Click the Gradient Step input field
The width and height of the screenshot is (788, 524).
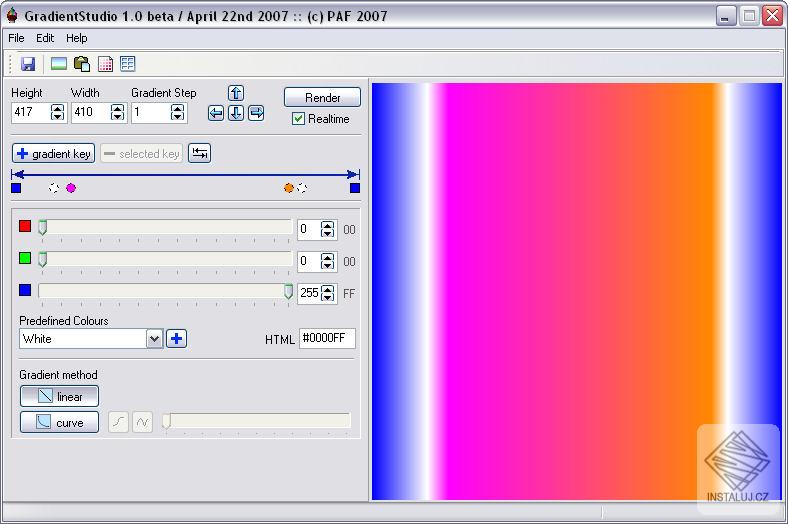[151, 112]
